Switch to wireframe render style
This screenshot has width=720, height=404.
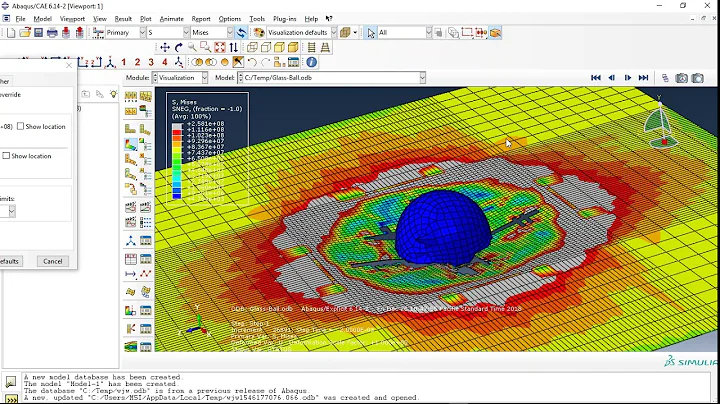(252, 47)
